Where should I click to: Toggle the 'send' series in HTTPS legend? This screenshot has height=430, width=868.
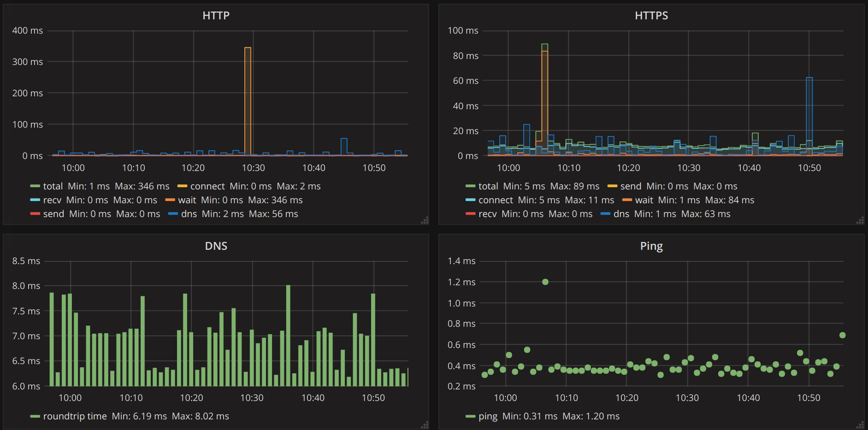[x=631, y=186]
